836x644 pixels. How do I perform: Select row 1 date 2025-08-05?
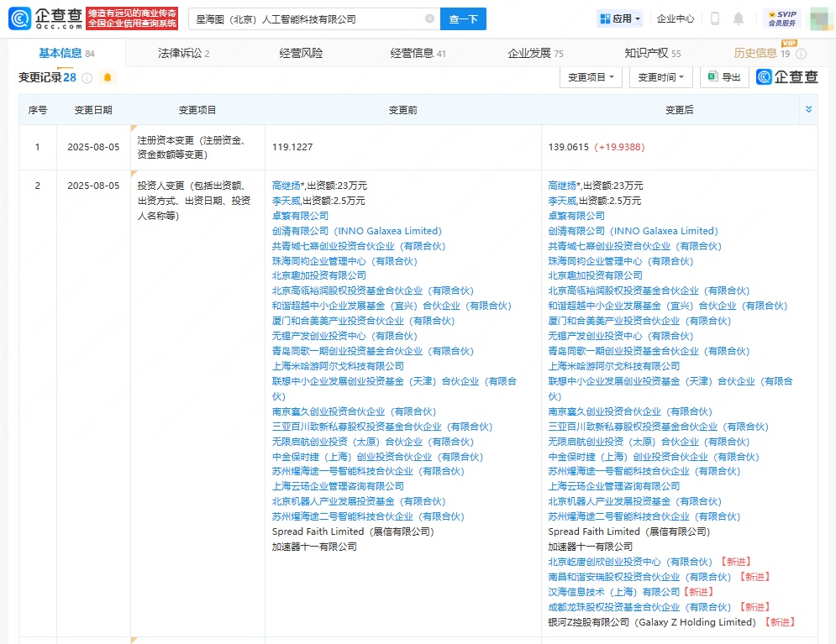pos(93,147)
